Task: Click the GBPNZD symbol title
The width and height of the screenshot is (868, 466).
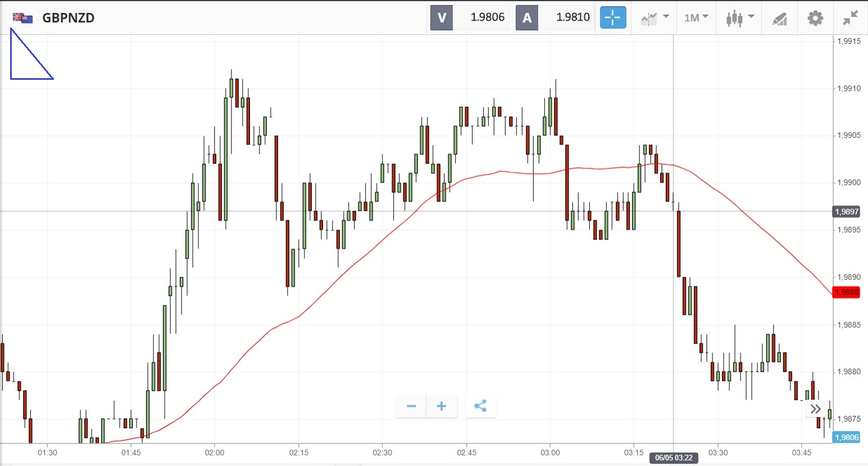Action: (69, 18)
